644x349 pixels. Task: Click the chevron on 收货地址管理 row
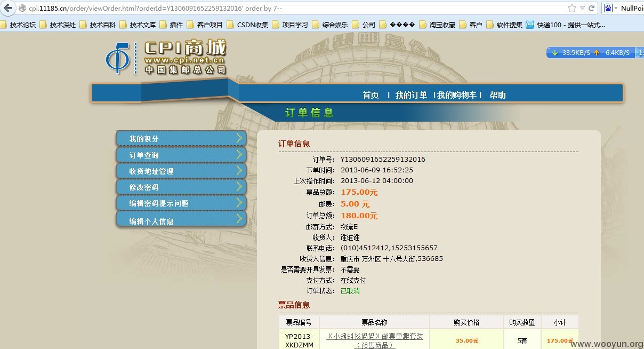coord(239,171)
